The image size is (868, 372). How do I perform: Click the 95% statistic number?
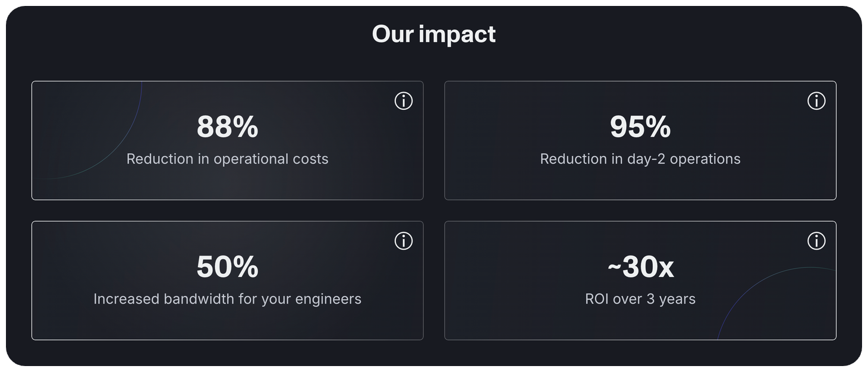click(x=640, y=127)
